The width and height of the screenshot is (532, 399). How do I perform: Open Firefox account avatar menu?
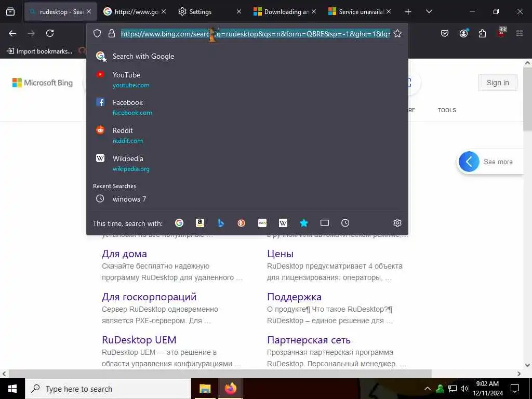click(x=463, y=33)
